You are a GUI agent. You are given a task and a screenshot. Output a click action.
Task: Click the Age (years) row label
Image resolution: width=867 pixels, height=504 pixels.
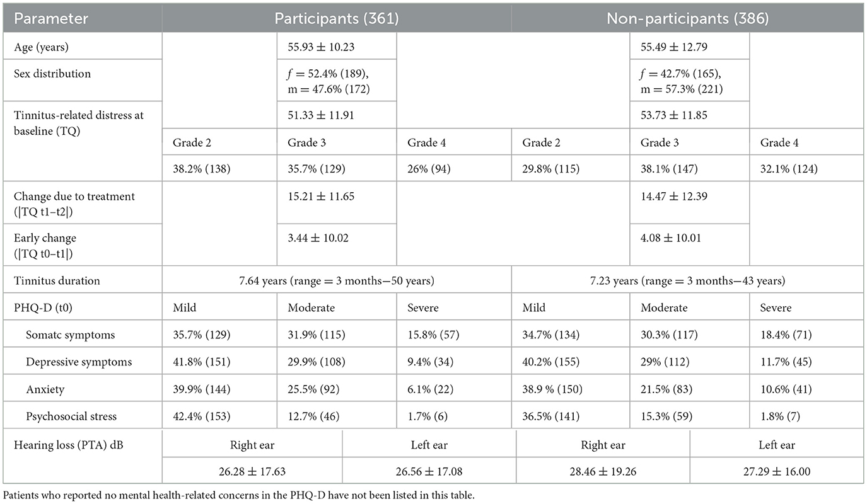tap(43, 45)
